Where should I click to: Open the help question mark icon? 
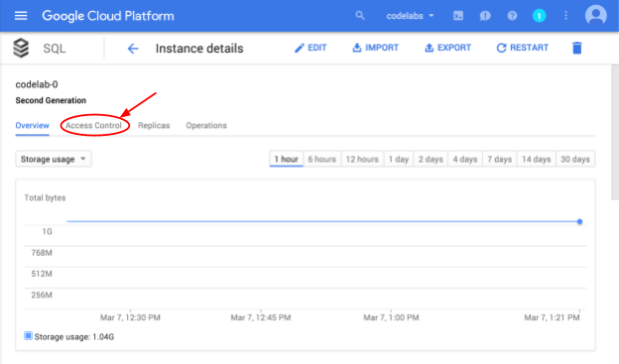point(512,16)
